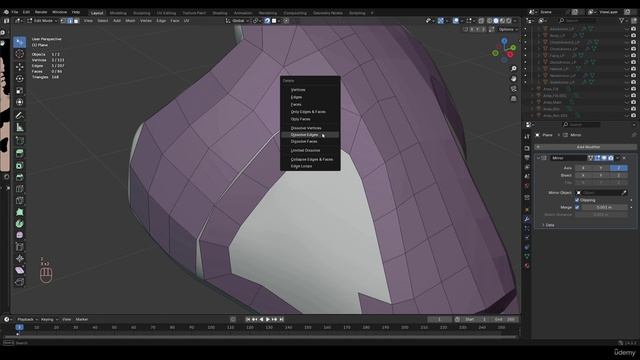This screenshot has height=360, width=640.
Task: Select the Spin tool
Action: (x=19, y=224)
